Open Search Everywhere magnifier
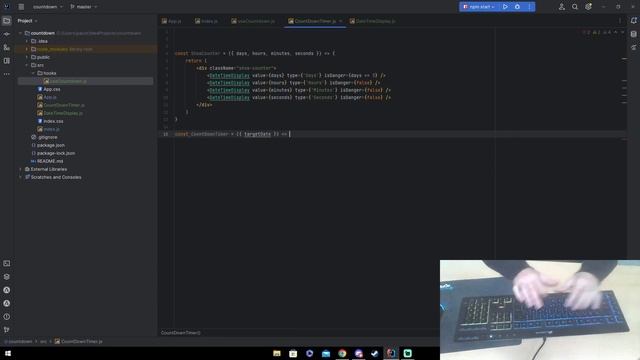 coord(575,7)
